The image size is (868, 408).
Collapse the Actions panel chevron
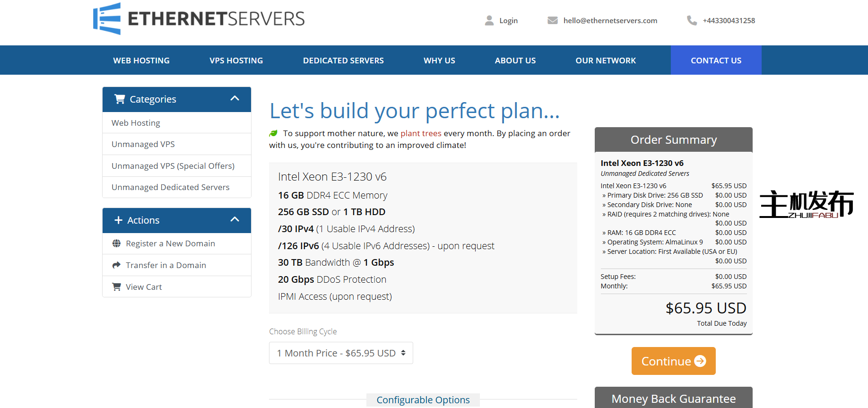[x=234, y=219]
